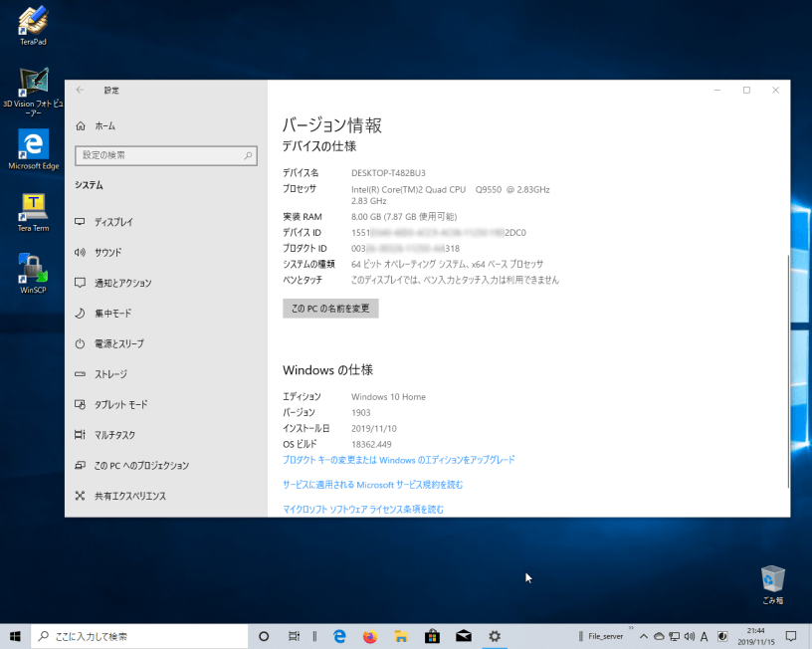Open 電源とスリープ settings
812x649 pixels.
(x=122, y=343)
